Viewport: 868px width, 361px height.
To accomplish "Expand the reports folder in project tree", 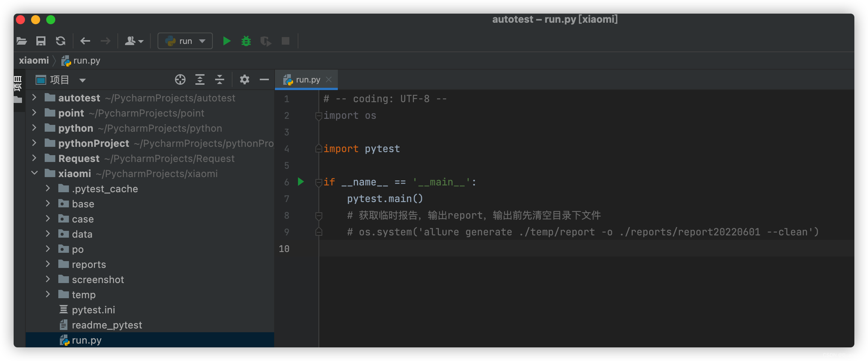I will (48, 264).
